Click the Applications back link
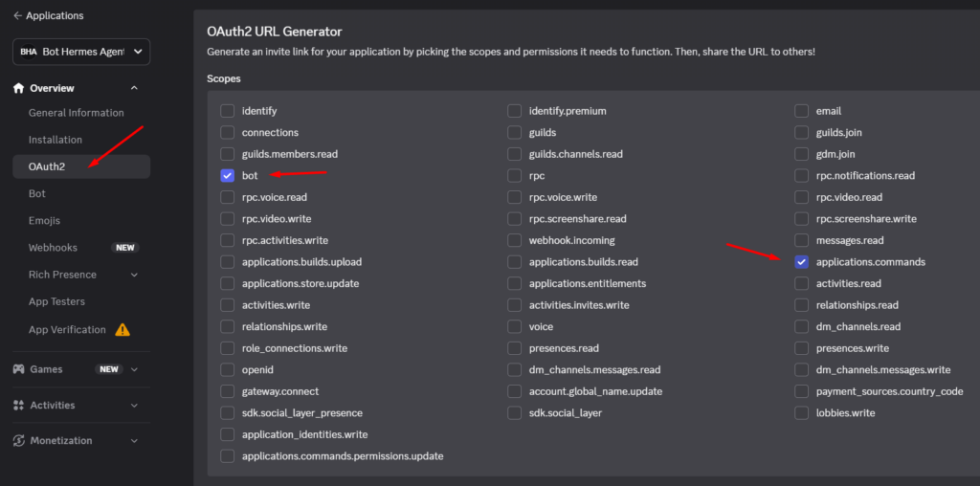Image resolution: width=980 pixels, height=486 pixels. coord(55,15)
